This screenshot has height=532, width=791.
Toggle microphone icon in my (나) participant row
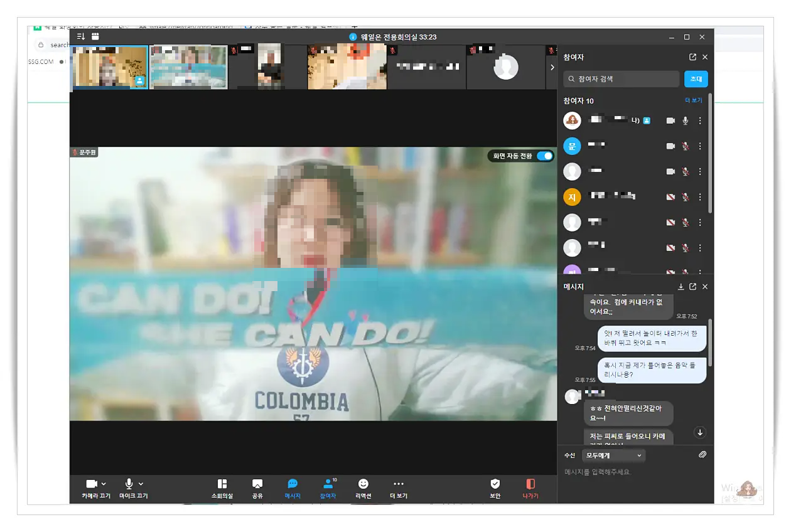686,120
